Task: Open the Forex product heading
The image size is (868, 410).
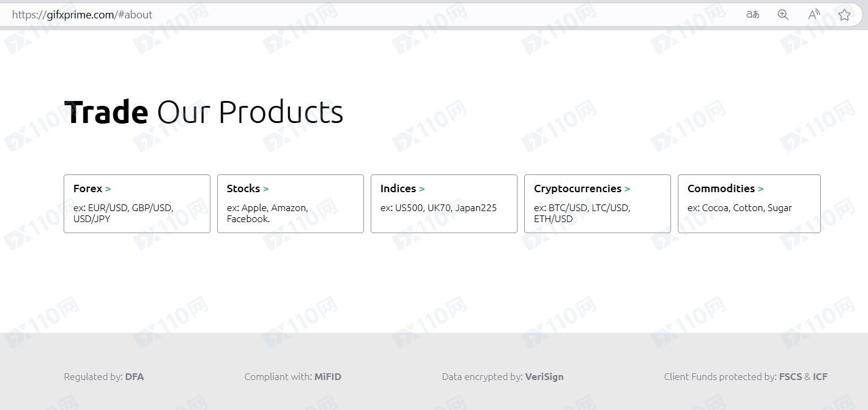Action: [87, 188]
